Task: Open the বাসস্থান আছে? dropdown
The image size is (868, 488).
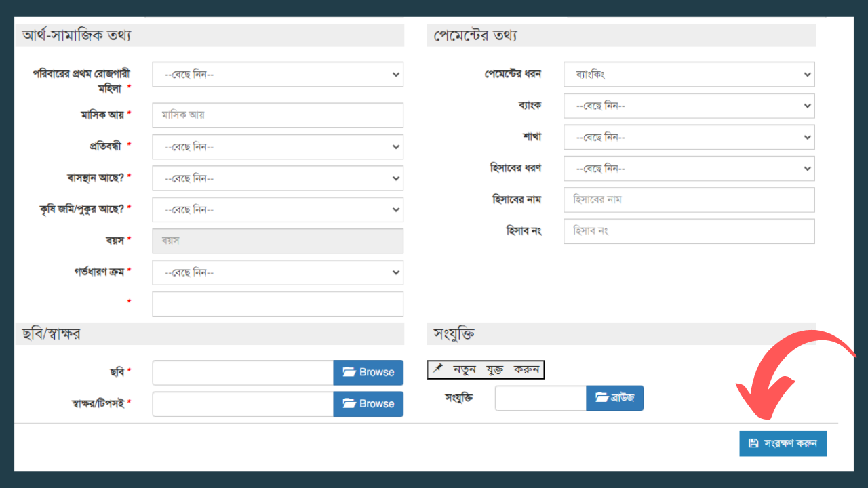Action: [277, 178]
